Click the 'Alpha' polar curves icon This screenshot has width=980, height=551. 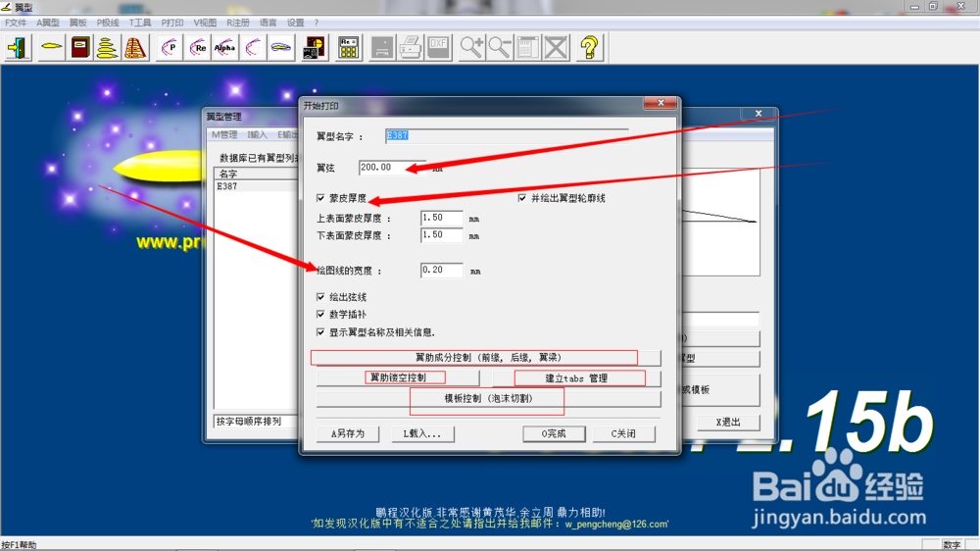coord(225,47)
